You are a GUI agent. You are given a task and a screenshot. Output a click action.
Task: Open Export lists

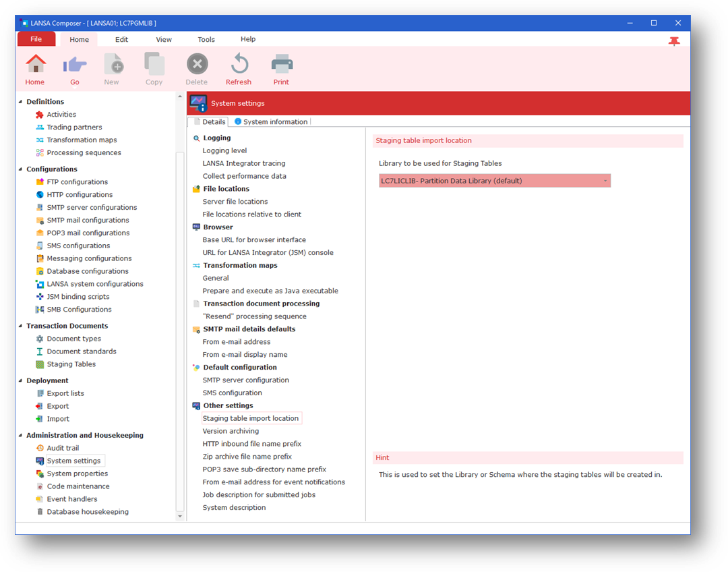[65, 393]
